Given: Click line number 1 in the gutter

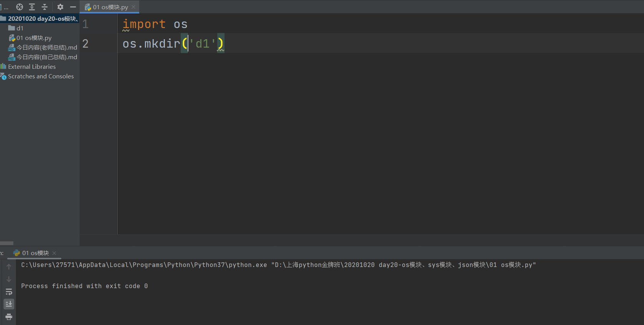Looking at the screenshot, I should coord(85,24).
